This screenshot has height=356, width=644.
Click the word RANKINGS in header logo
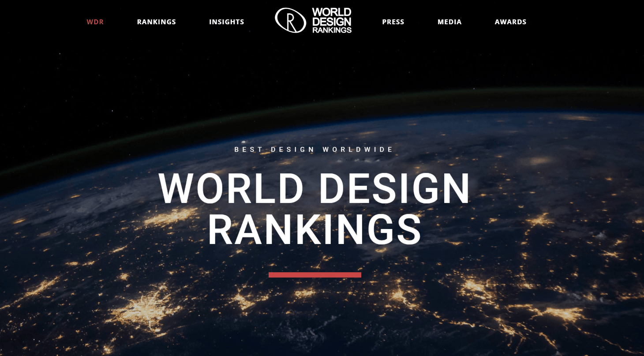332,30
